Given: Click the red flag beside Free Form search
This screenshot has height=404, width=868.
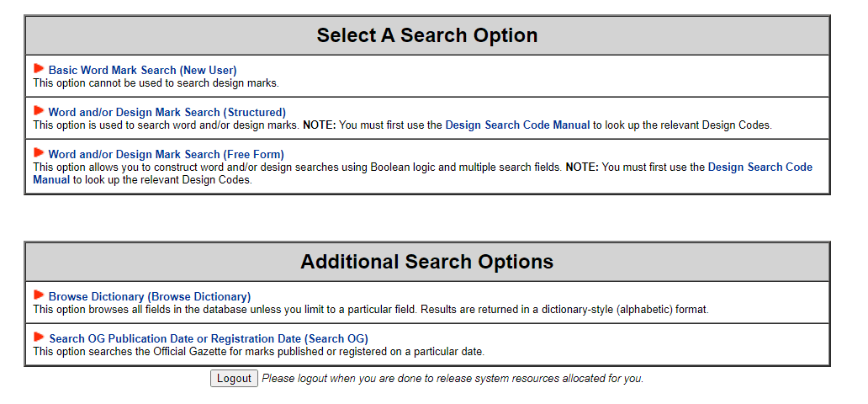Looking at the screenshot, I should coord(39,152).
